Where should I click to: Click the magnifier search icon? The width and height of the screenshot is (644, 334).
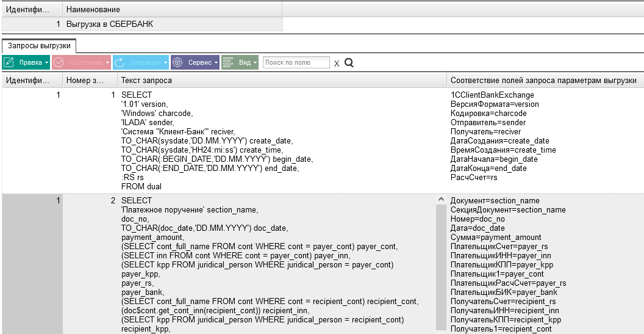coord(349,63)
